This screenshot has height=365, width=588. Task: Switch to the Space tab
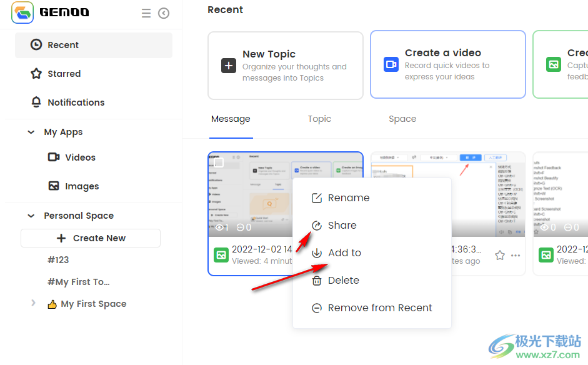pyautogui.click(x=402, y=119)
